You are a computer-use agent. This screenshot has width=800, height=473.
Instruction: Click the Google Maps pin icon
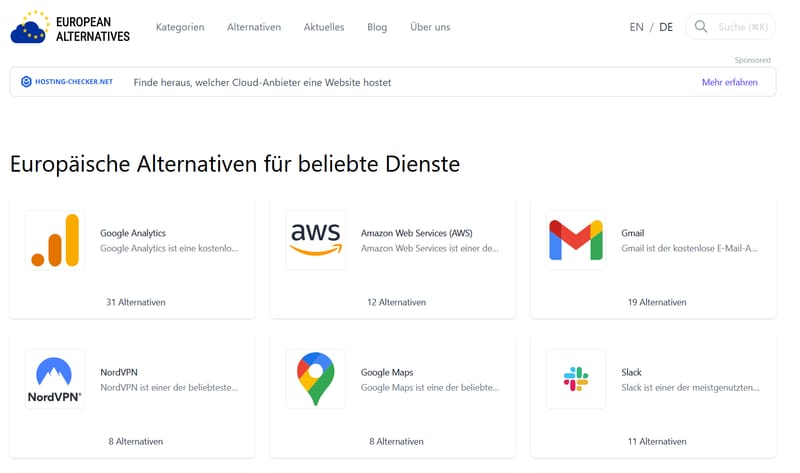[x=315, y=379]
